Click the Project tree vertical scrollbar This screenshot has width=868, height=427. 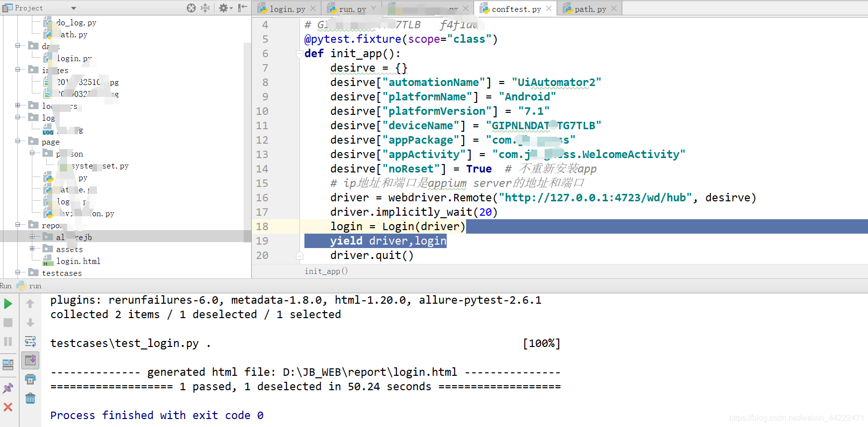(247, 143)
